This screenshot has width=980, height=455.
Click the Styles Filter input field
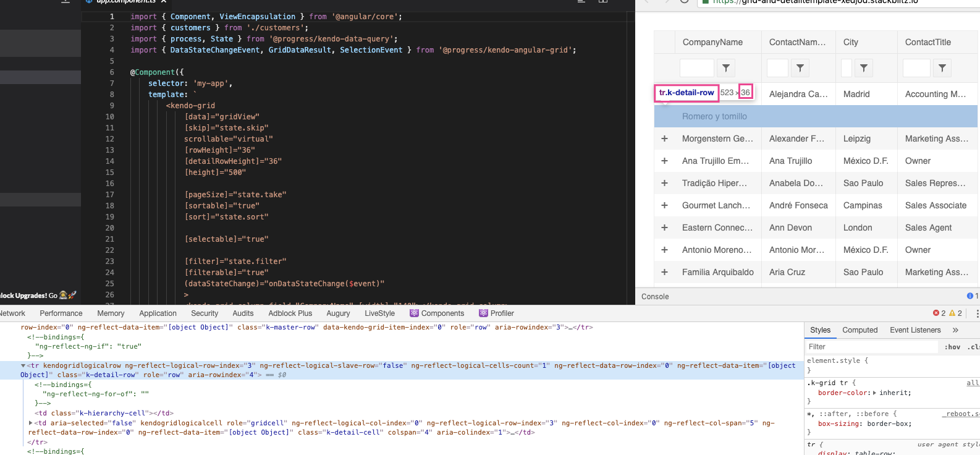tap(871, 347)
